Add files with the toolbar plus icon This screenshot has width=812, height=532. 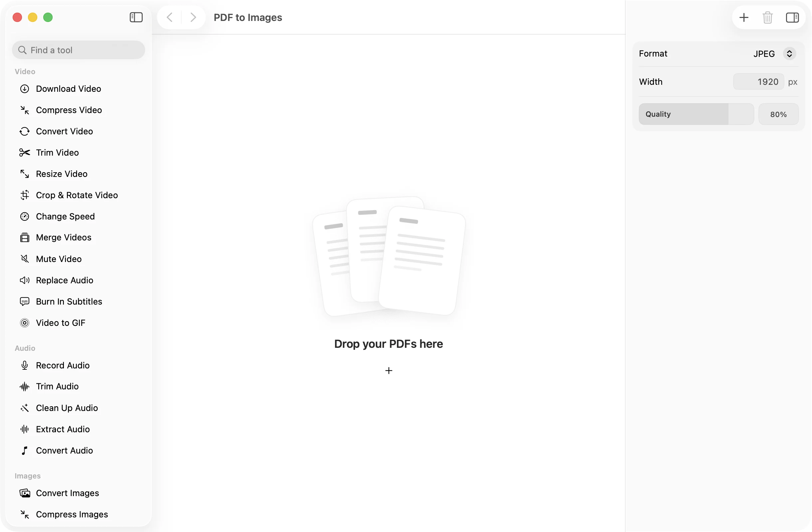(744, 17)
